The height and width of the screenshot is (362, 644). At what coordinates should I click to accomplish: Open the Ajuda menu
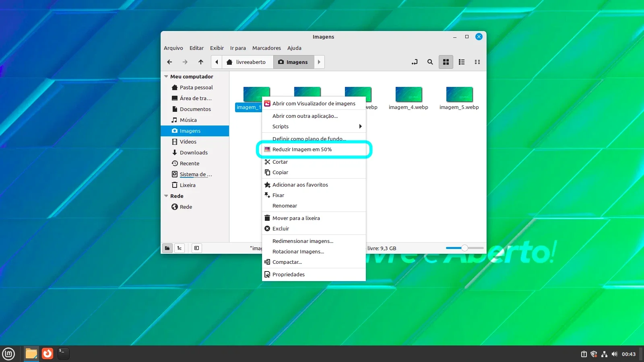click(294, 48)
